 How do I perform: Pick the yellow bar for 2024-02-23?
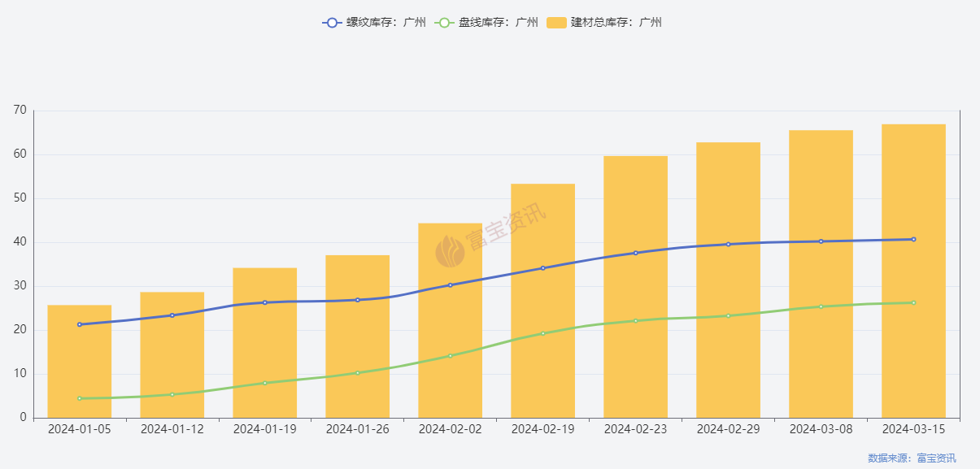point(636,287)
